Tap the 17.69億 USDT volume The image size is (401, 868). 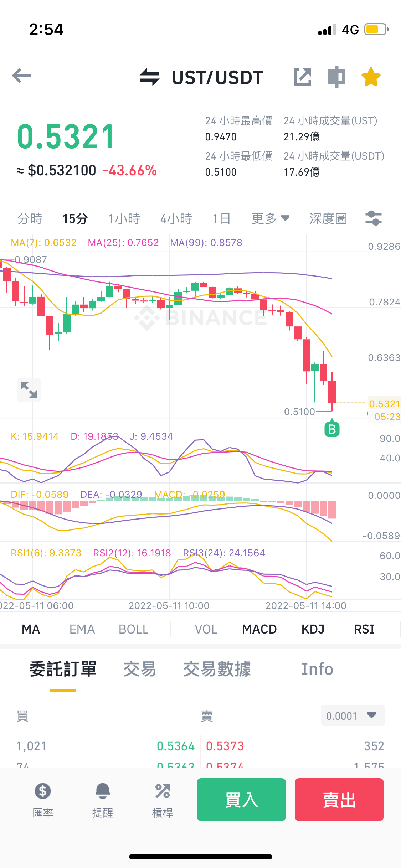click(x=302, y=172)
